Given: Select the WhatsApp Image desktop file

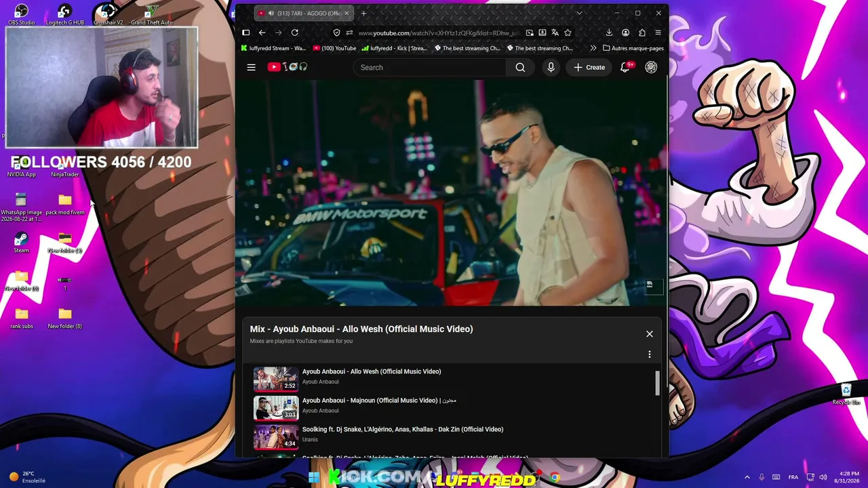Looking at the screenshot, I should point(21,207).
